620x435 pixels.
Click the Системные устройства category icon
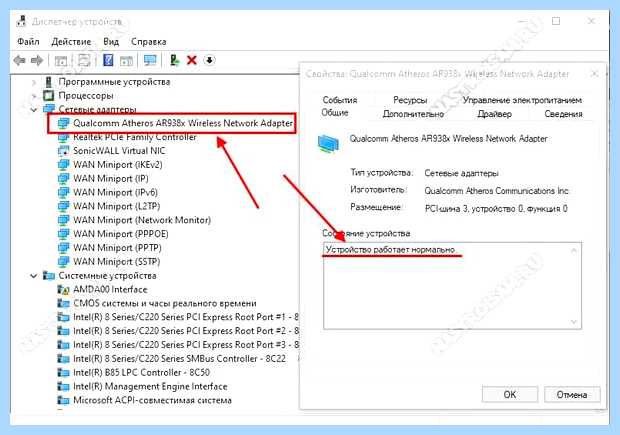(49, 275)
